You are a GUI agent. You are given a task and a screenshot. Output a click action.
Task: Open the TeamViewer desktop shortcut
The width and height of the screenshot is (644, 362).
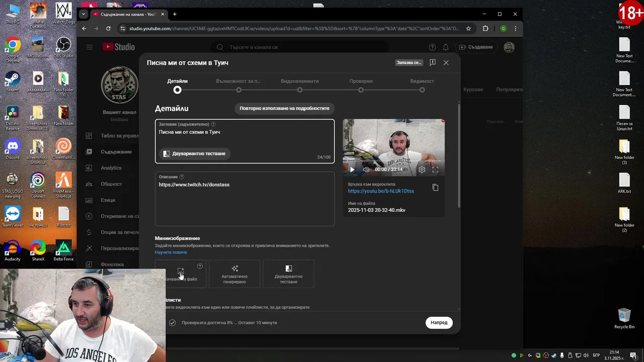coord(13,217)
